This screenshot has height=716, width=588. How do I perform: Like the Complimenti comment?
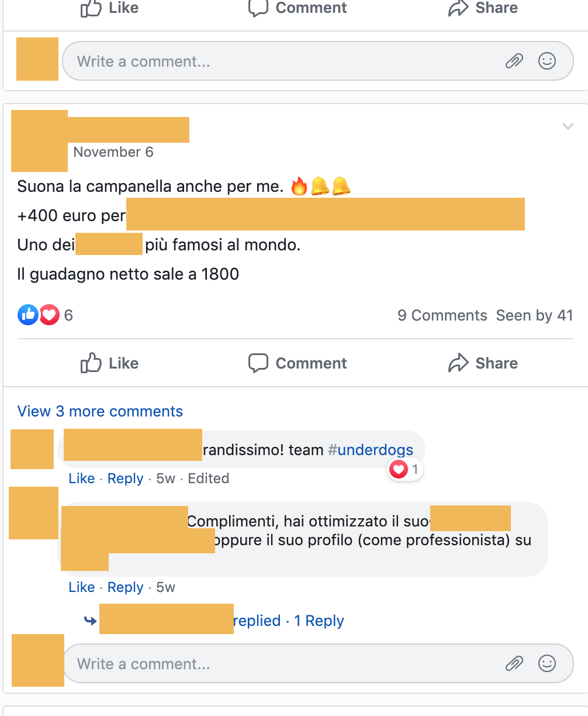tap(81, 587)
